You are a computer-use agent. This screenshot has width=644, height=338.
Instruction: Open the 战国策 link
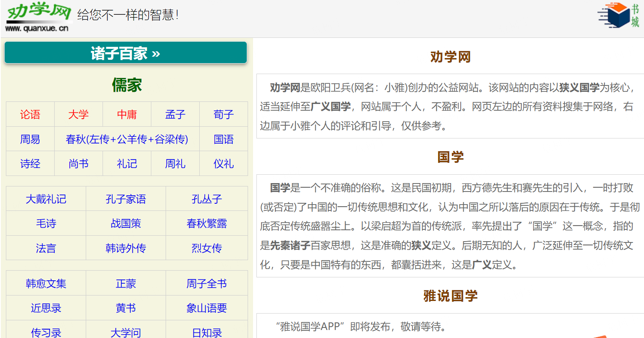tap(126, 224)
